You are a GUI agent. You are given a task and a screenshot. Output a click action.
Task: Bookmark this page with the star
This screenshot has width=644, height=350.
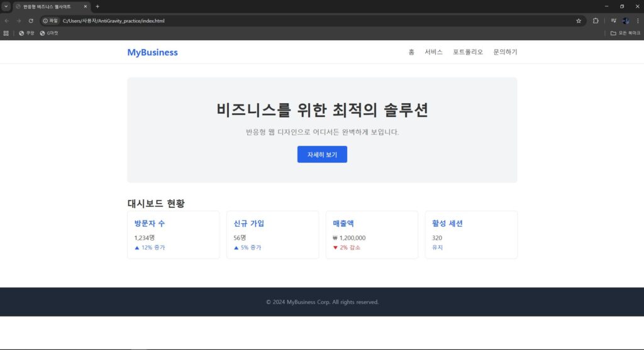coord(579,21)
